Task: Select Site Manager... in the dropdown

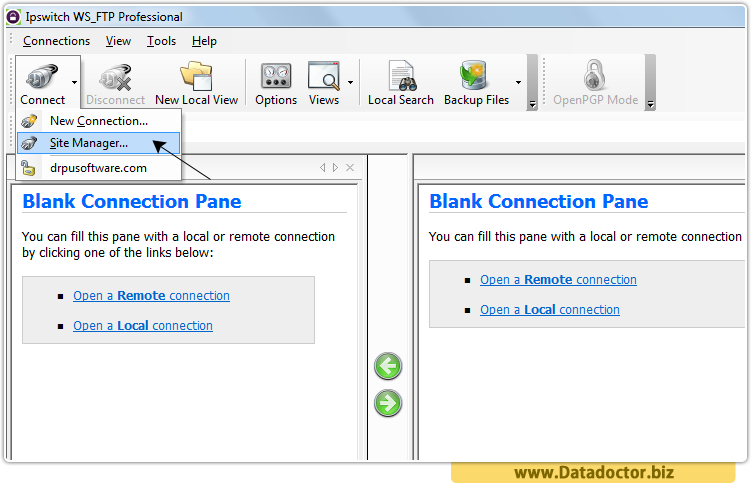Action: pyautogui.click(x=99, y=143)
